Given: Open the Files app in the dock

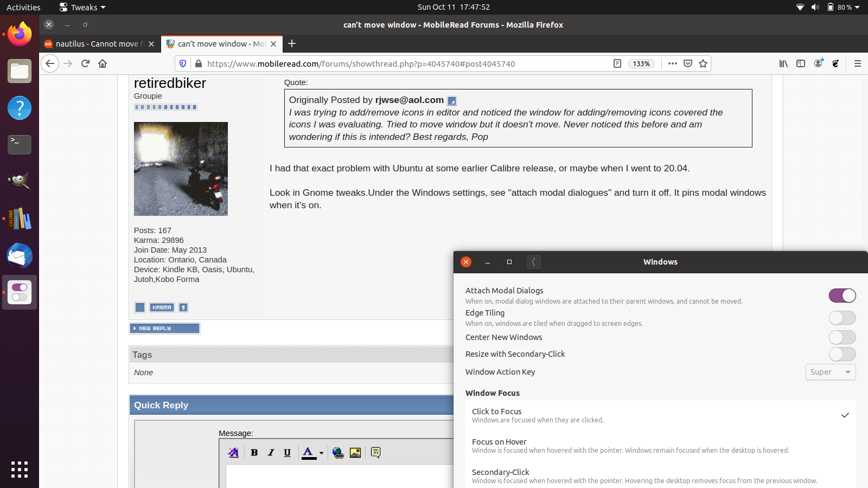Looking at the screenshot, I should (20, 71).
